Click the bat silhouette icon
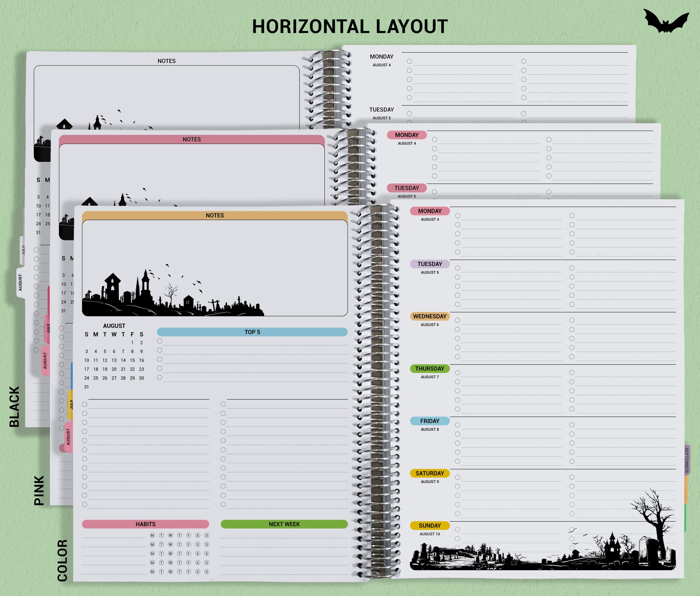The width and height of the screenshot is (700, 596). pyautogui.click(x=666, y=21)
